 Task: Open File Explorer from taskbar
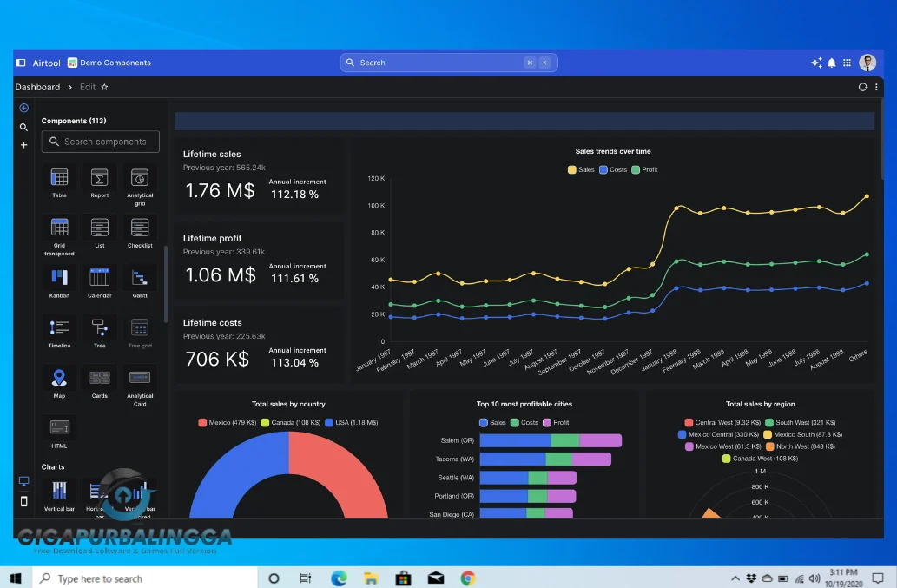coord(371,578)
